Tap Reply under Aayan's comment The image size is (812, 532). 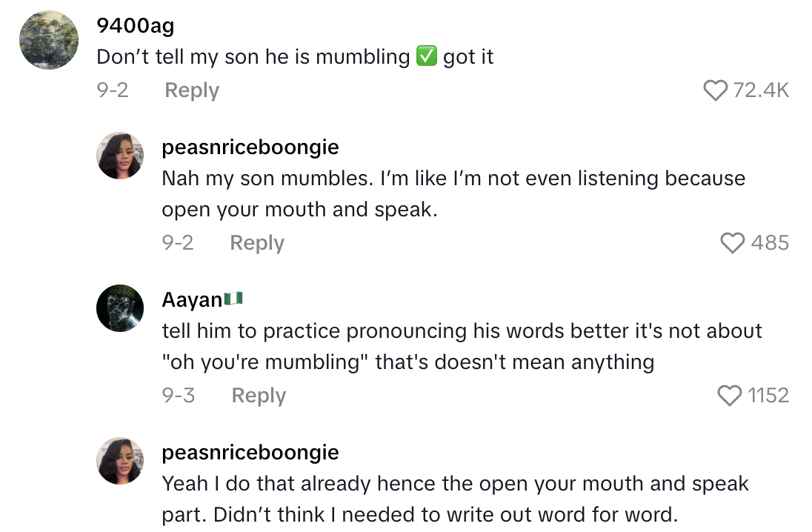[x=258, y=395]
